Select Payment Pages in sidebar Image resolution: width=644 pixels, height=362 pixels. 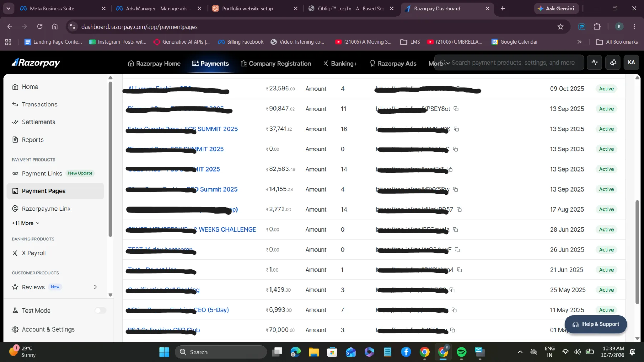[x=55, y=191]
